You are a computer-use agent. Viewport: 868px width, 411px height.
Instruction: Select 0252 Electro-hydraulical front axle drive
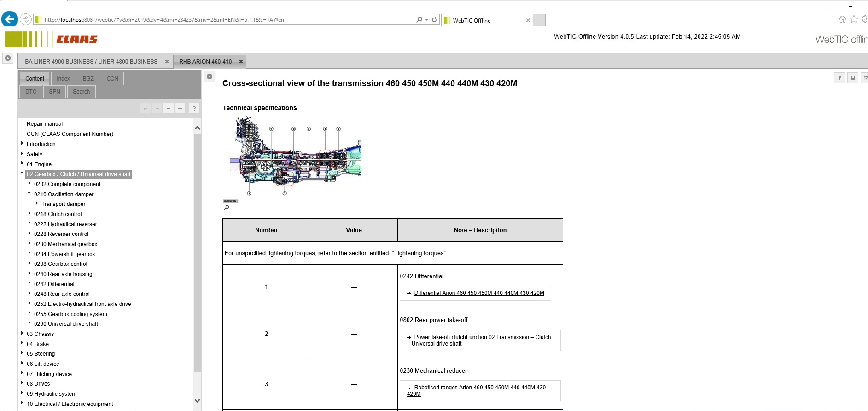82,304
